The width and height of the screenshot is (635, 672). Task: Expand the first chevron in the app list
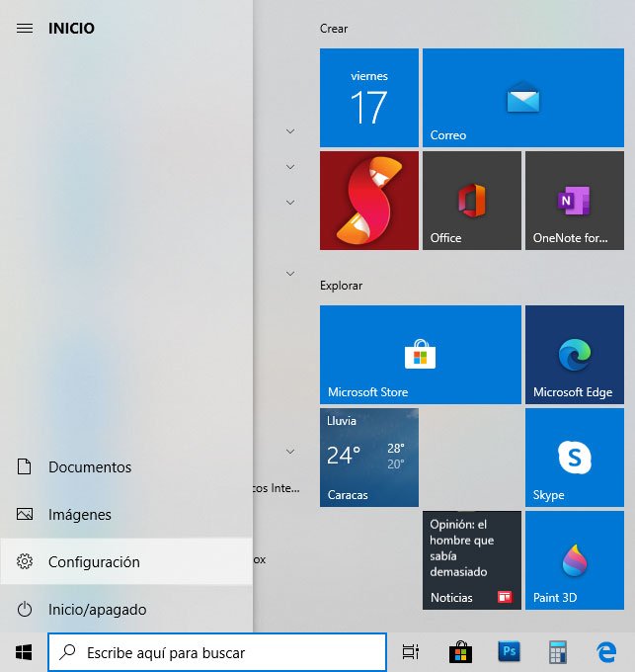pyautogui.click(x=290, y=131)
